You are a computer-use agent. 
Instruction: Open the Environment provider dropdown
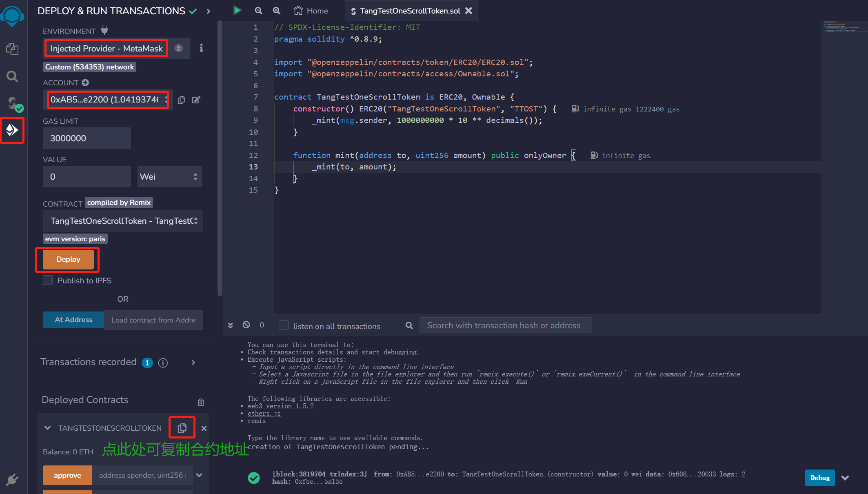178,48
